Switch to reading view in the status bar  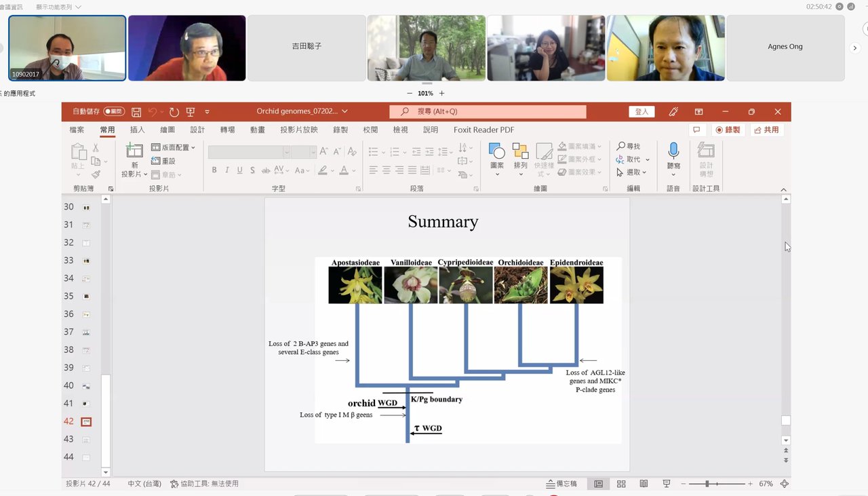(x=644, y=484)
